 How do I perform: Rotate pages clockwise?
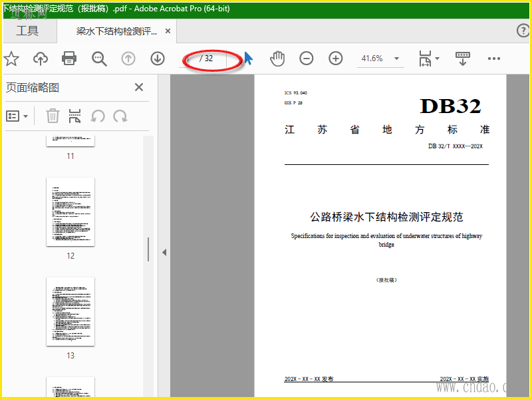(x=120, y=116)
